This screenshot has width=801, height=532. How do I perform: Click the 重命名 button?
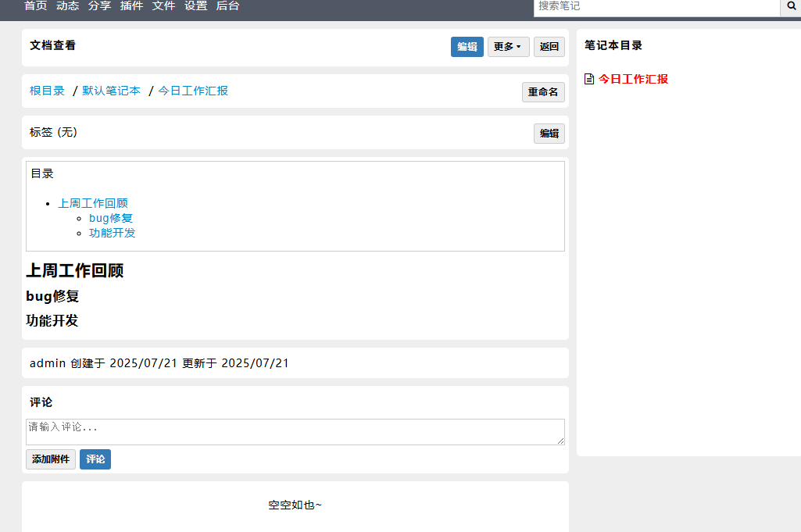(x=543, y=92)
